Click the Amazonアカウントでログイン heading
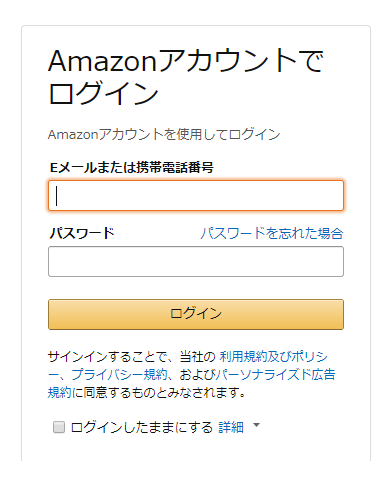Viewport: 390px width, 480px height. (x=186, y=76)
